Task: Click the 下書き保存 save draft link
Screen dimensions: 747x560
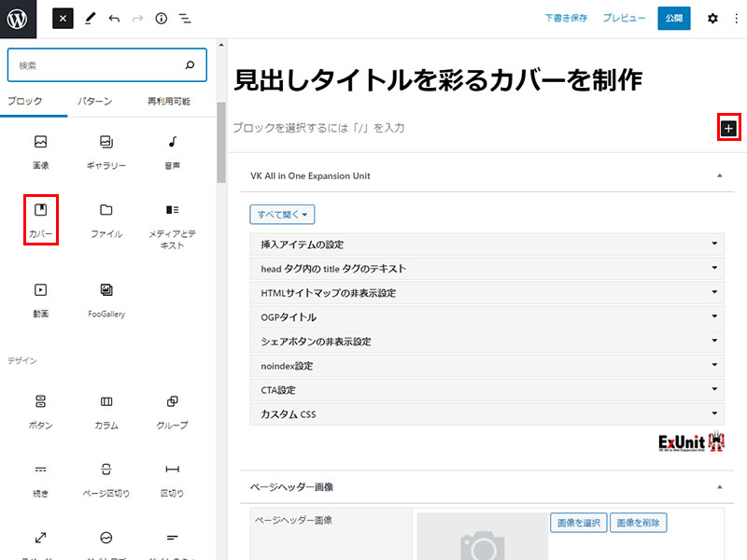Action: 567,19
